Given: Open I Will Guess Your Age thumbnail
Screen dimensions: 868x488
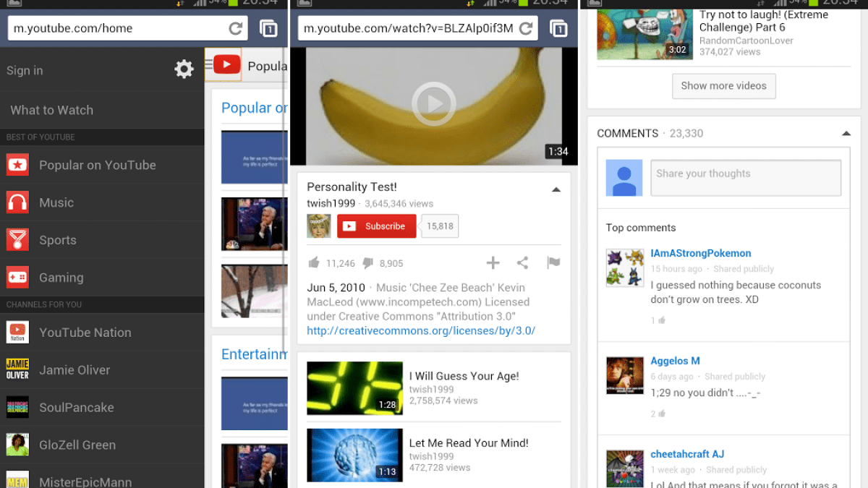Looking at the screenshot, I should point(354,388).
